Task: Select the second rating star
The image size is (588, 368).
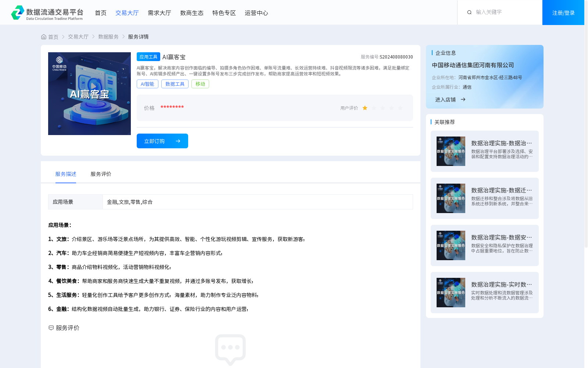Action: click(374, 108)
